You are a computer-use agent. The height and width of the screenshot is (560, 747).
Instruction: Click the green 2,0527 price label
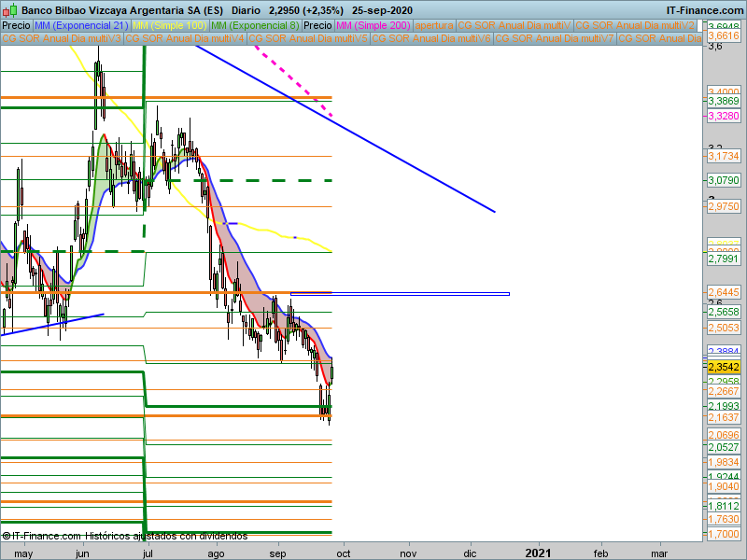pos(724,447)
